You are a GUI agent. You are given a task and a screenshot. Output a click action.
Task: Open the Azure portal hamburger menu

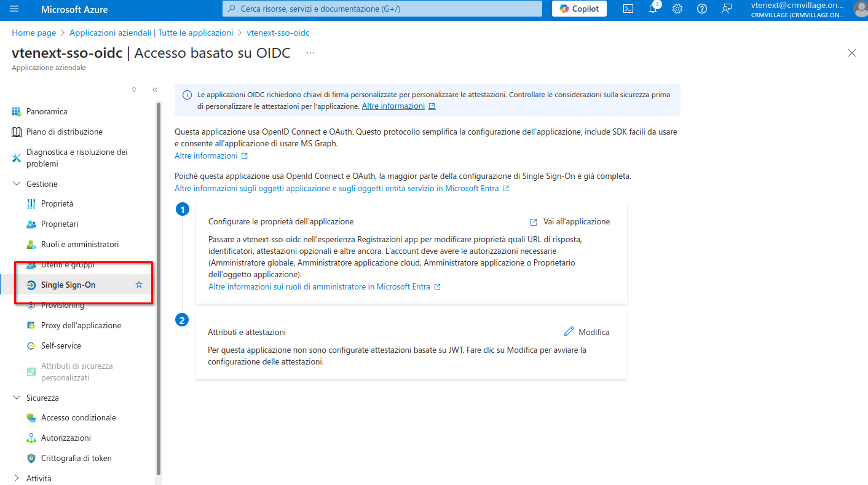tap(15, 9)
